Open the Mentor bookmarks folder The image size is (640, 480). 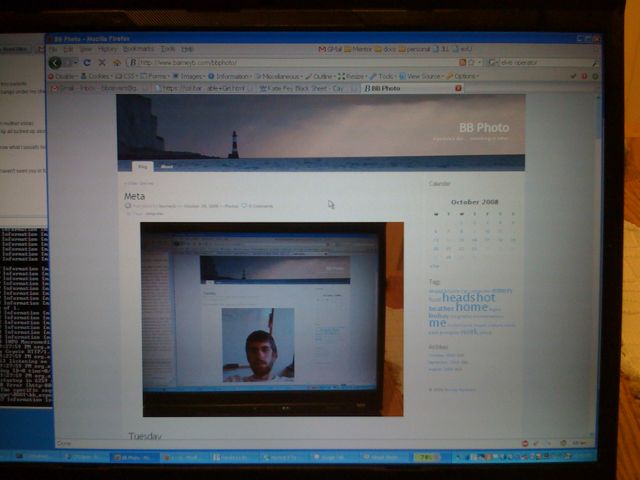tap(358, 49)
